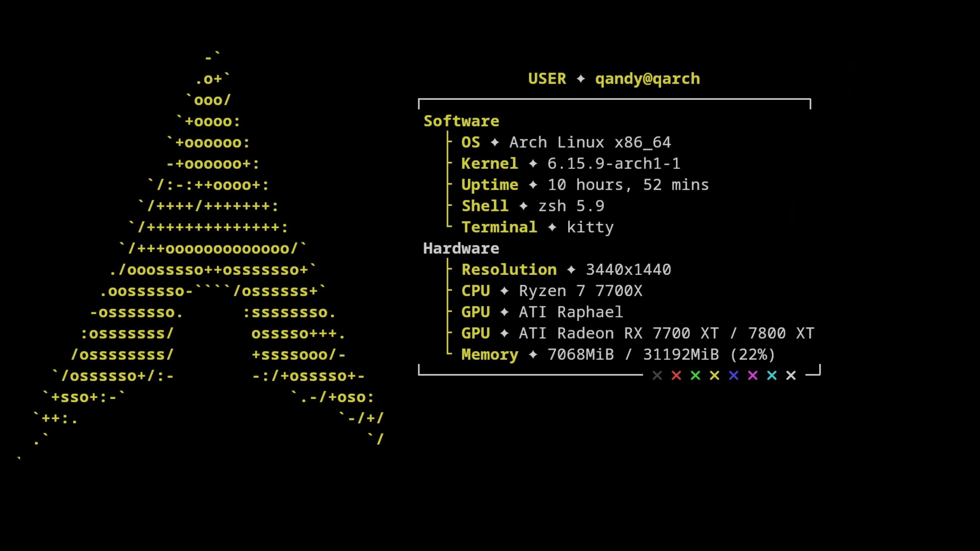
Task: Select the "3440x1440" resolution value
Action: pos(629,270)
